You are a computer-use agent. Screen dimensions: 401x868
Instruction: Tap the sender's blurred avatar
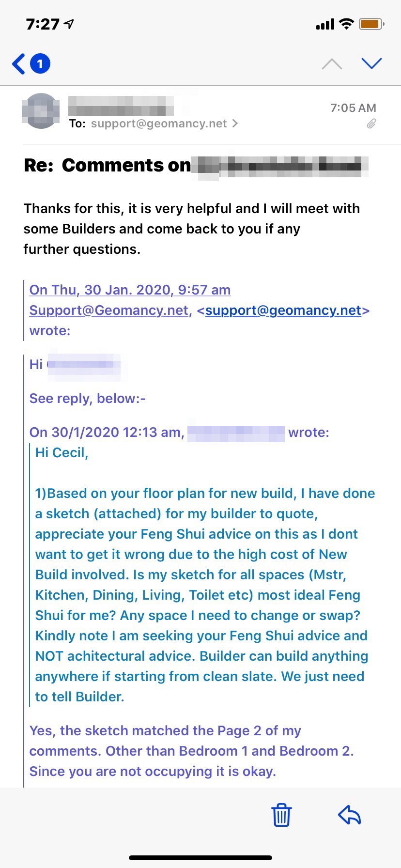tap(41, 111)
